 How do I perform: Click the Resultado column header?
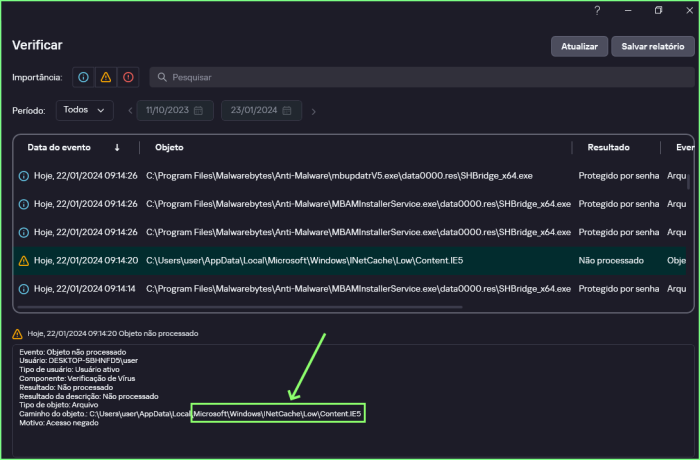(x=608, y=147)
